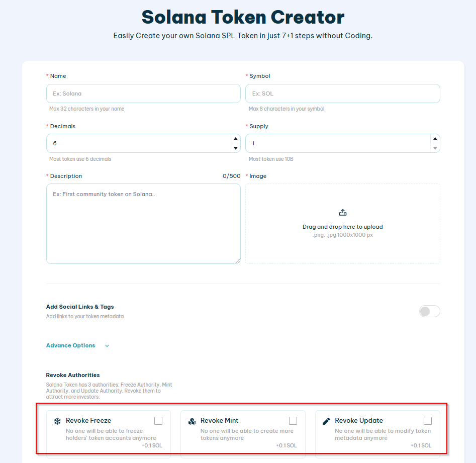
Task: Check the Revoke Mint checkbox
Action: pyautogui.click(x=293, y=421)
